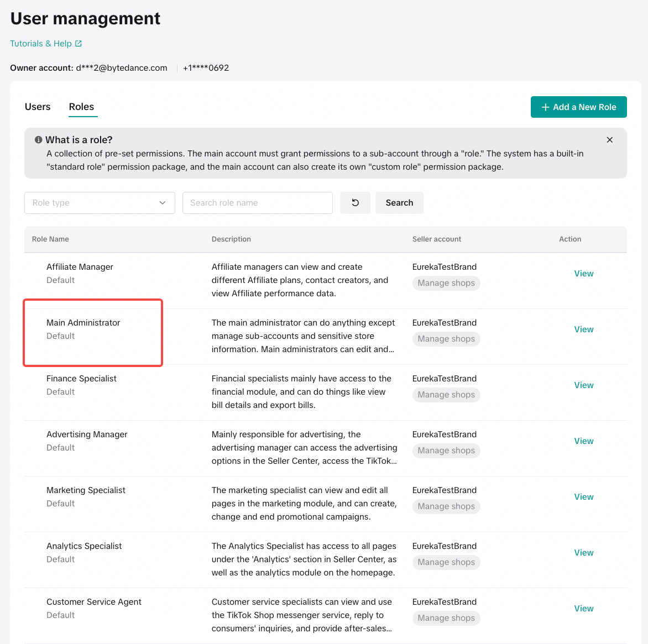
Task: Click the info icon beside 'What is a role?'
Action: 39,140
